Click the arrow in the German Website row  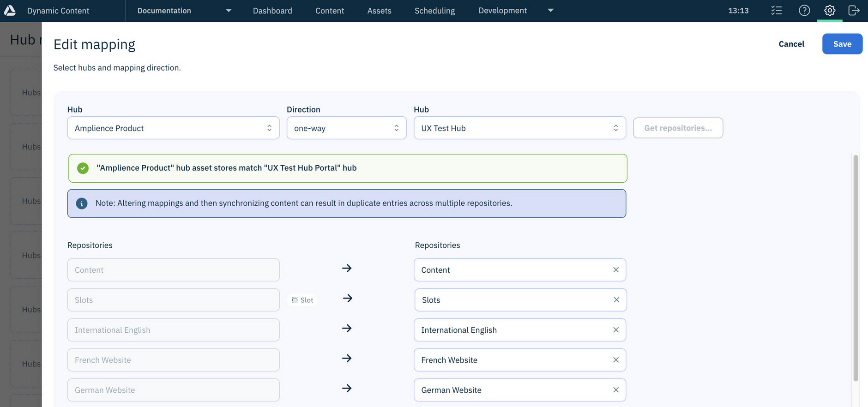tap(347, 388)
